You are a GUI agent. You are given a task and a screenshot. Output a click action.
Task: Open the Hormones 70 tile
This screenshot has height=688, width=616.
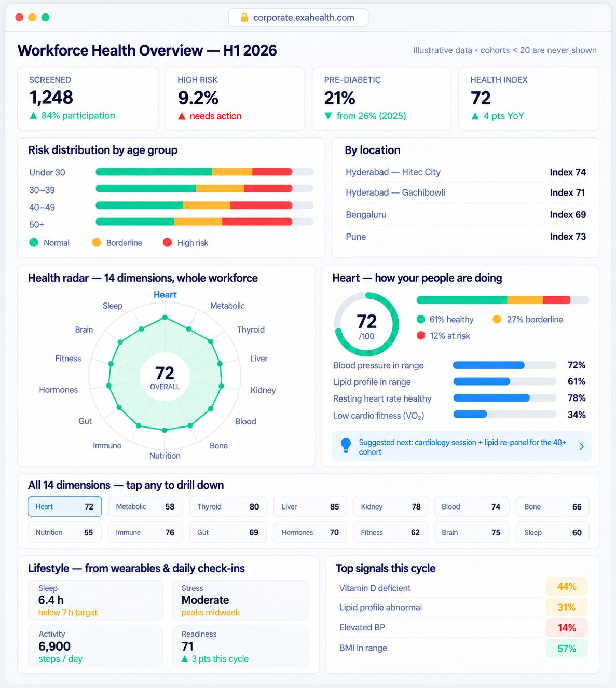(310, 532)
